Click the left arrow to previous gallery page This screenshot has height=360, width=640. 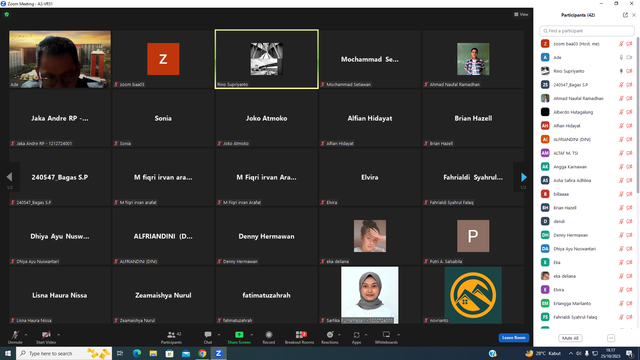click(x=9, y=177)
